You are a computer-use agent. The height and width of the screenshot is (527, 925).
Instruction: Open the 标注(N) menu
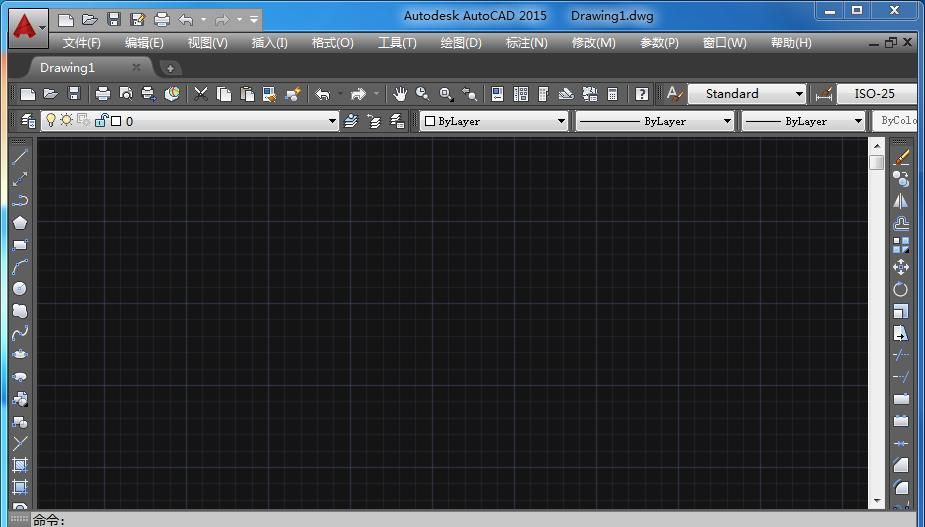[x=527, y=43]
